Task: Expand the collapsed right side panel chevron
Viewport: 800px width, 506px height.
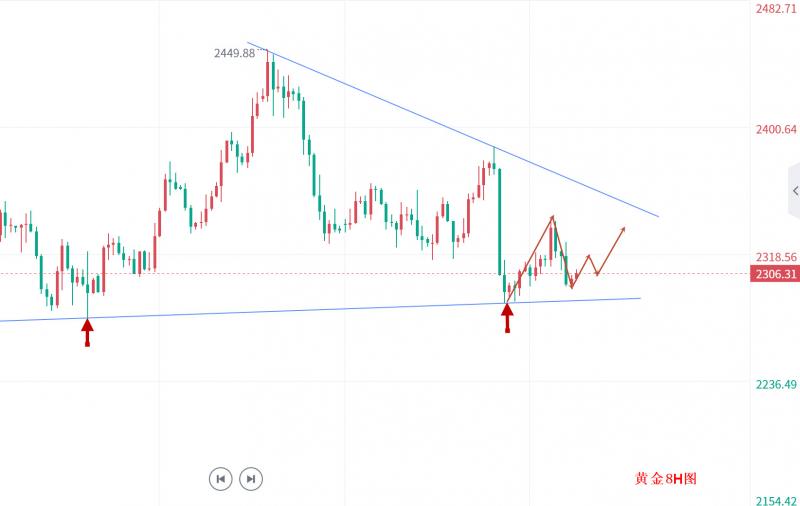Action: click(x=794, y=190)
